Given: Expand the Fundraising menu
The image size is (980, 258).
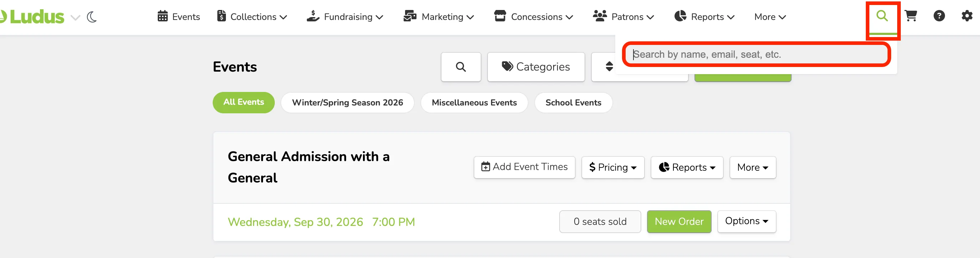Looking at the screenshot, I should pyautogui.click(x=345, y=17).
